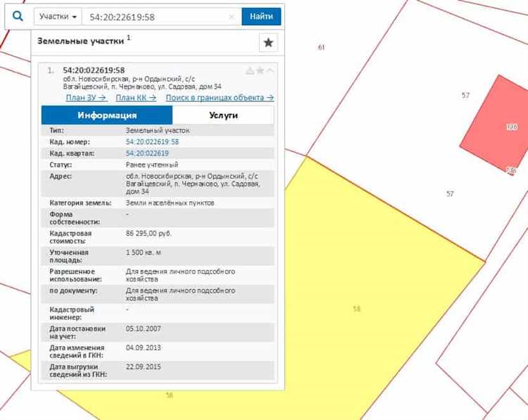Viewport: 528px width, 420px height.
Task: Open the Кад. квартал link 54:20:022619
Action: coord(147,153)
